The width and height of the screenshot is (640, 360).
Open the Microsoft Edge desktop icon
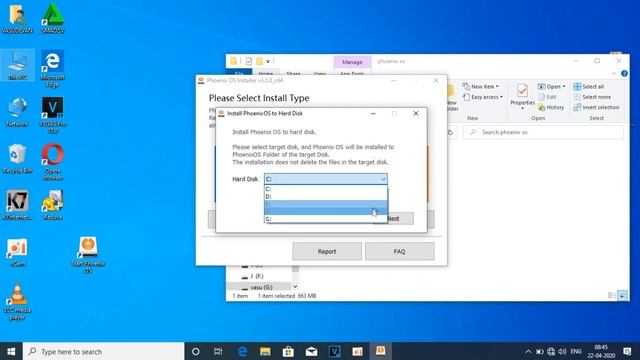[52, 69]
